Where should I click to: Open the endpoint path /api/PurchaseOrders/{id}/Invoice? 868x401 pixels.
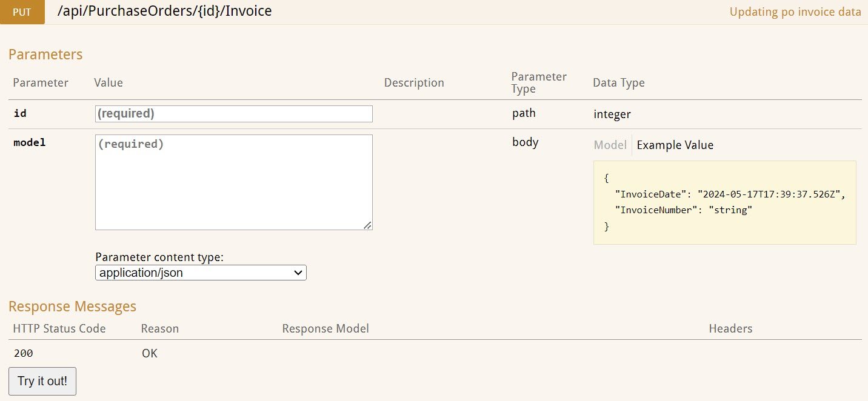coord(165,11)
